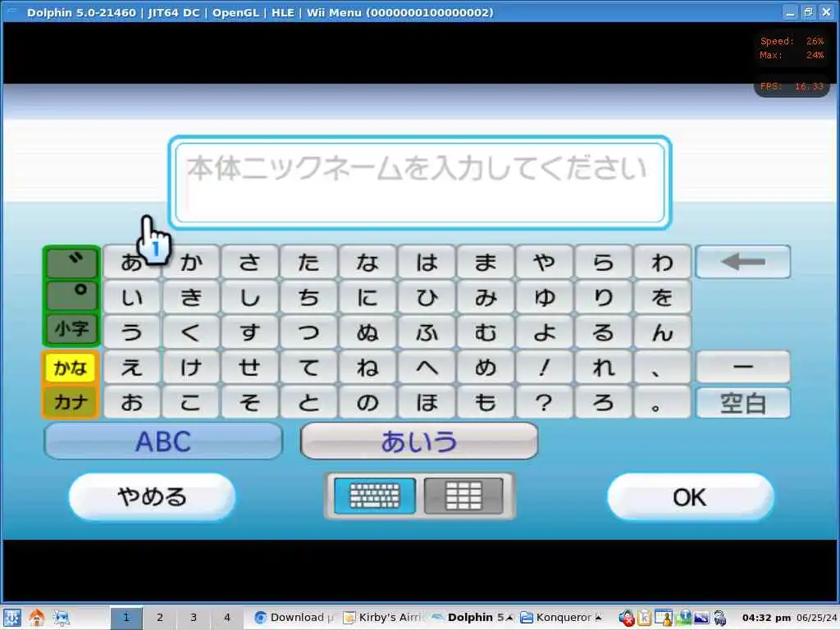Tap the か key

coord(190,262)
